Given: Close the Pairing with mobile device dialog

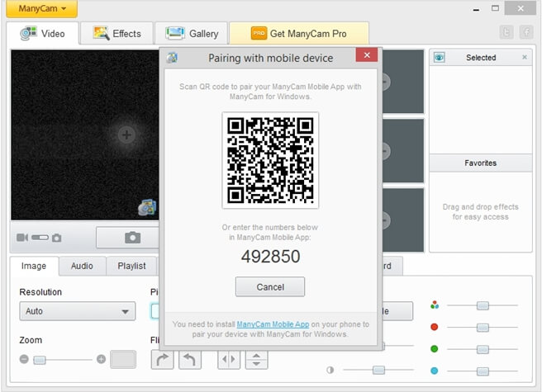Looking at the screenshot, I should (x=367, y=55).
